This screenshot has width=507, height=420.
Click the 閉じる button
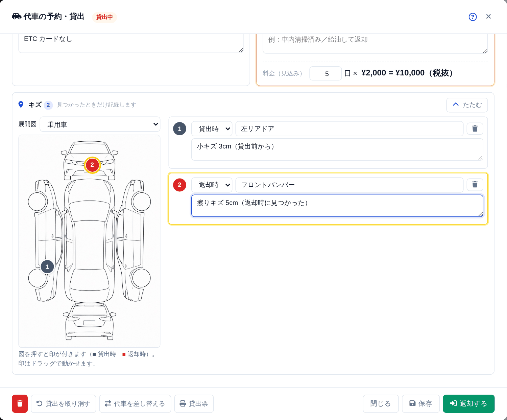tap(381, 404)
